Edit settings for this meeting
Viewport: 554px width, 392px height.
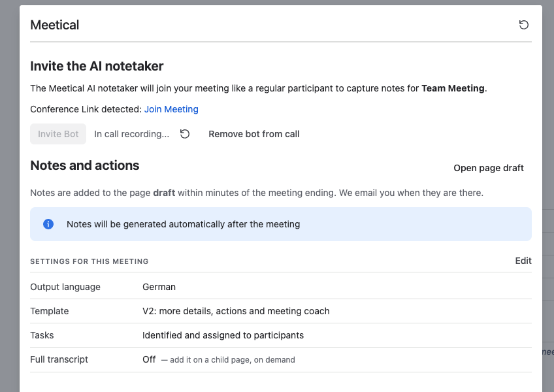(x=523, y=261)
